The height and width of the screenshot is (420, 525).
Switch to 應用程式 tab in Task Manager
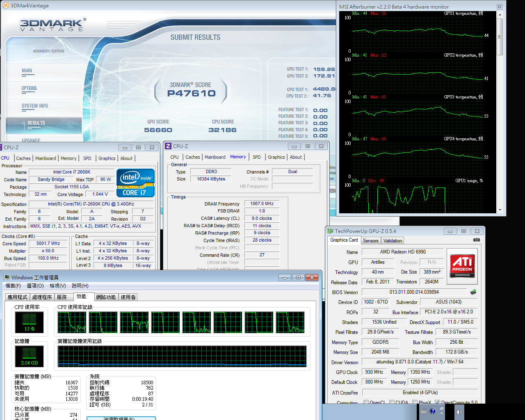pos(17,297)
